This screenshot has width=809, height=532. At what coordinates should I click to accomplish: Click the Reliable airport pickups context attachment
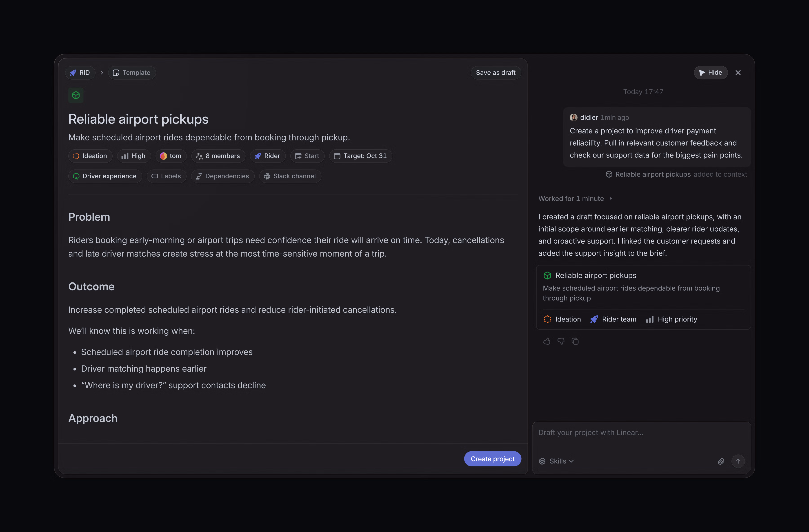coord(648,174)
